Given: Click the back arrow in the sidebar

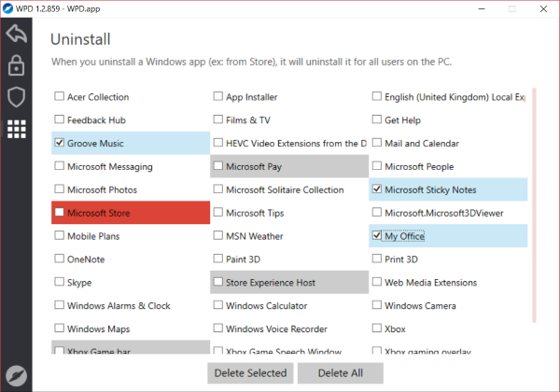Looking at the screenshot, I should click(x=16, y=35).
